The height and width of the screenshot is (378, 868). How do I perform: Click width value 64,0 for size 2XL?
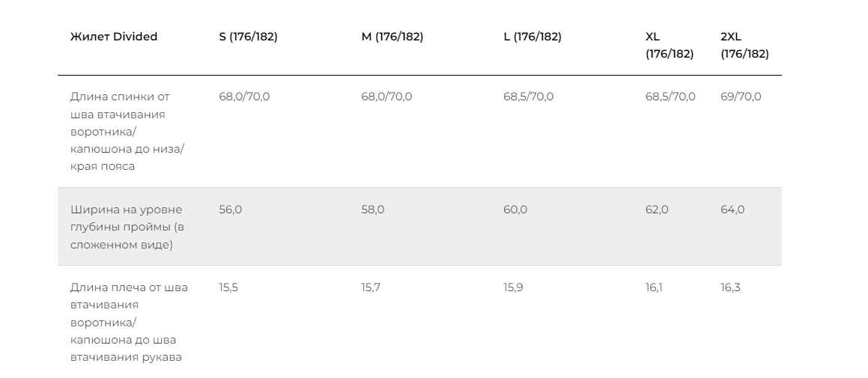point(732,210)
